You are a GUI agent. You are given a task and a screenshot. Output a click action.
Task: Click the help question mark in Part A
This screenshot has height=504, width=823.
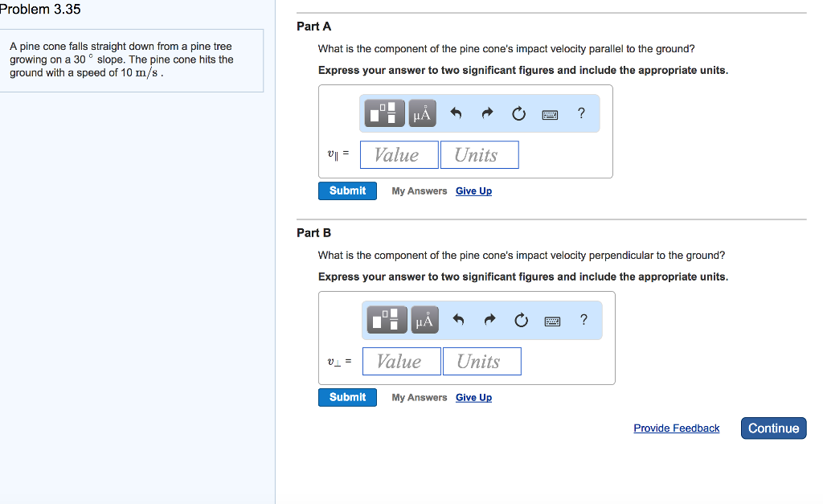(x=581, y=113)
